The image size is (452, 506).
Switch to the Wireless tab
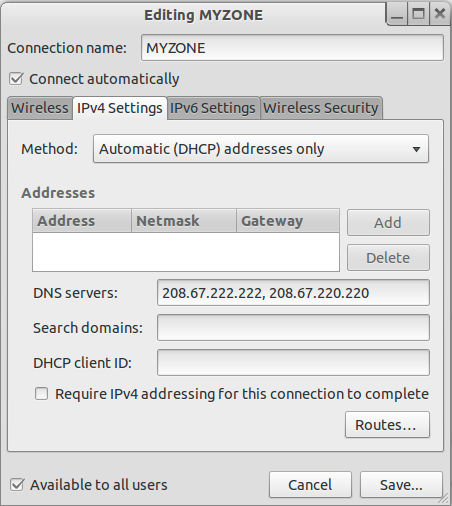(x=40, y=108)
